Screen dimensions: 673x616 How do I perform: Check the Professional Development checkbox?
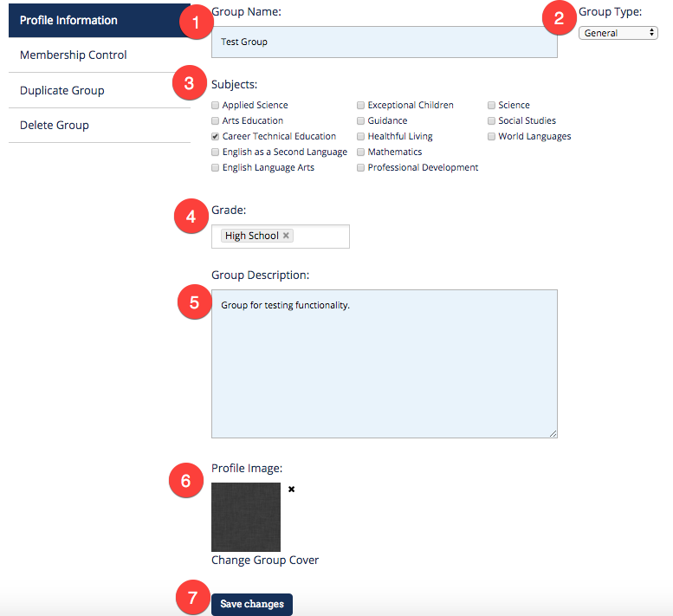click(360, 167)
